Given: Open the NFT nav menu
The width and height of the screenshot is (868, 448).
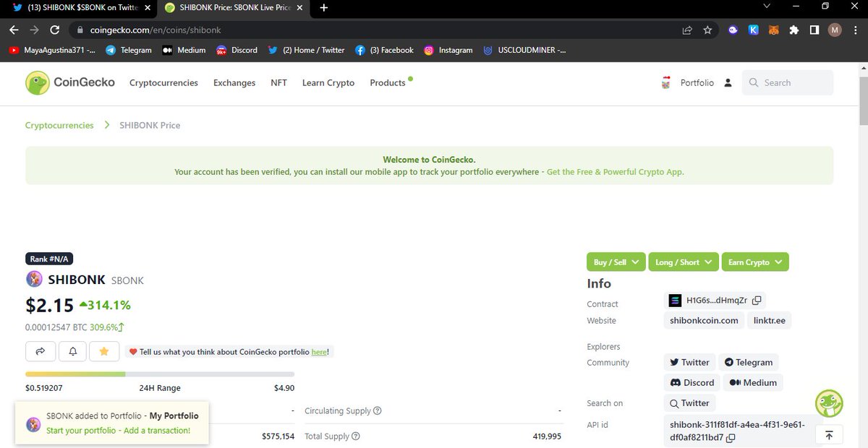Looking at the screenshot, I should pos(278,83).
